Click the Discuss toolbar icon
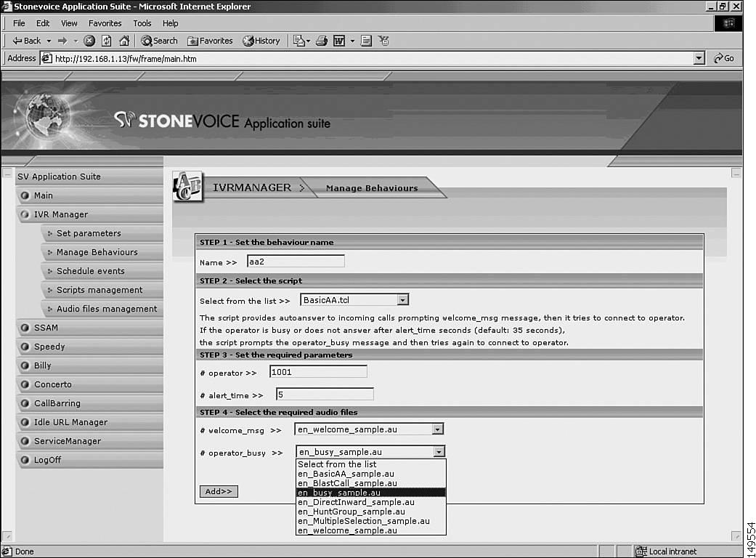Image resolution: width=756 pixels, height=558 pixels. pyautogui.click(x=367, y=41)
